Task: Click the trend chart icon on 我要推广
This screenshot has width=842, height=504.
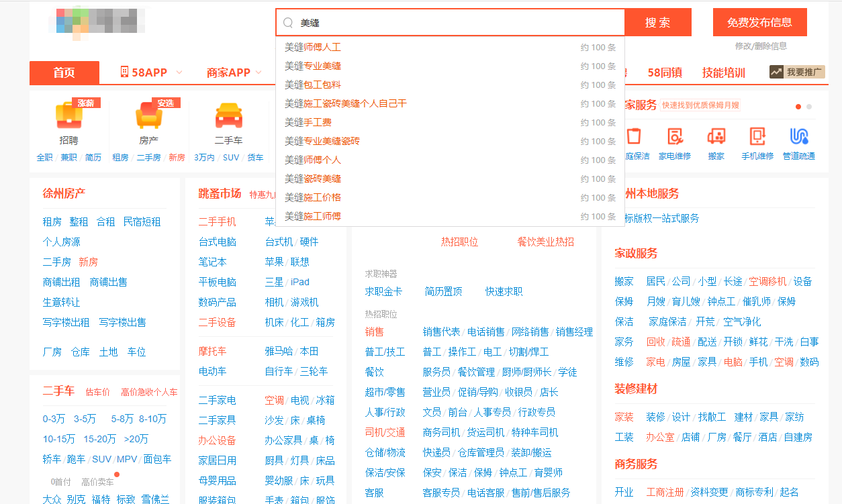Action: point(777,71)
